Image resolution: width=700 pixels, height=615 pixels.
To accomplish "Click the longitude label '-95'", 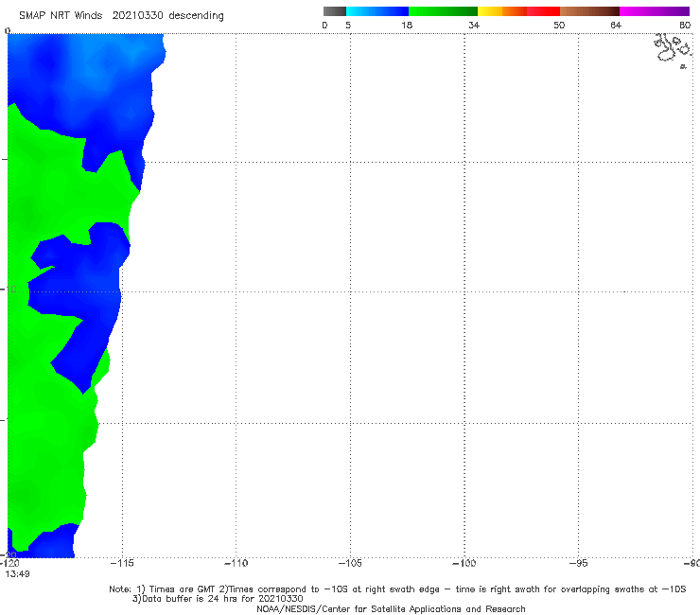I will [578, 563].
